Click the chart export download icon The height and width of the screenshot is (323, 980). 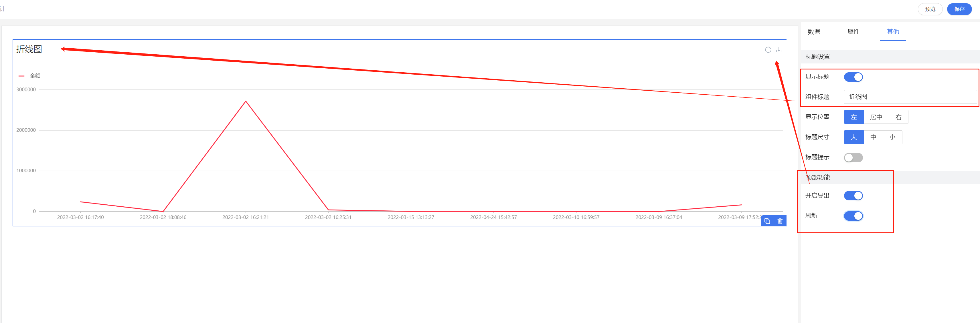tap(779, 50)
